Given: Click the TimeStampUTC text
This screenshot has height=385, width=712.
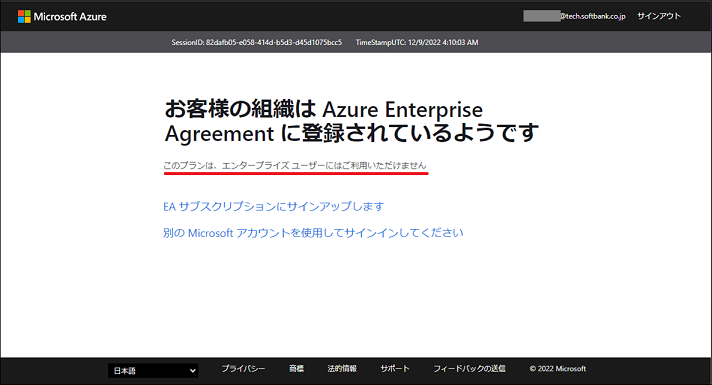Looking at the screenshot, I should [417, 42].
